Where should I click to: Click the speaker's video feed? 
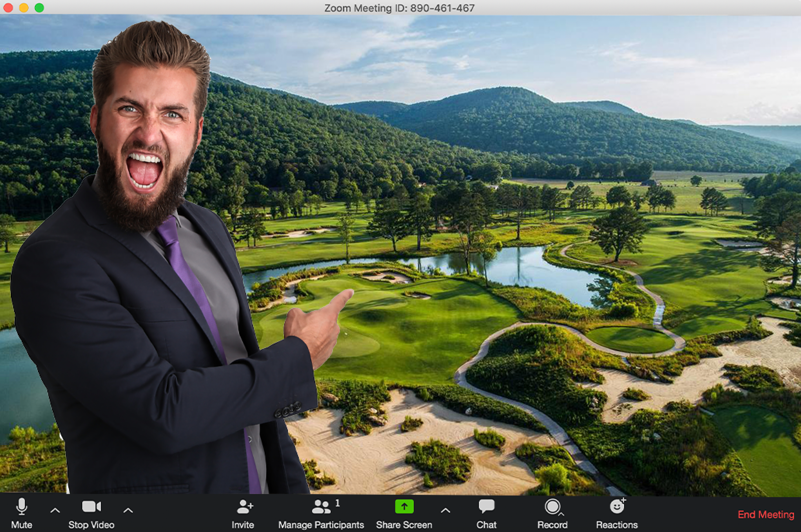(x=400, y=255)
